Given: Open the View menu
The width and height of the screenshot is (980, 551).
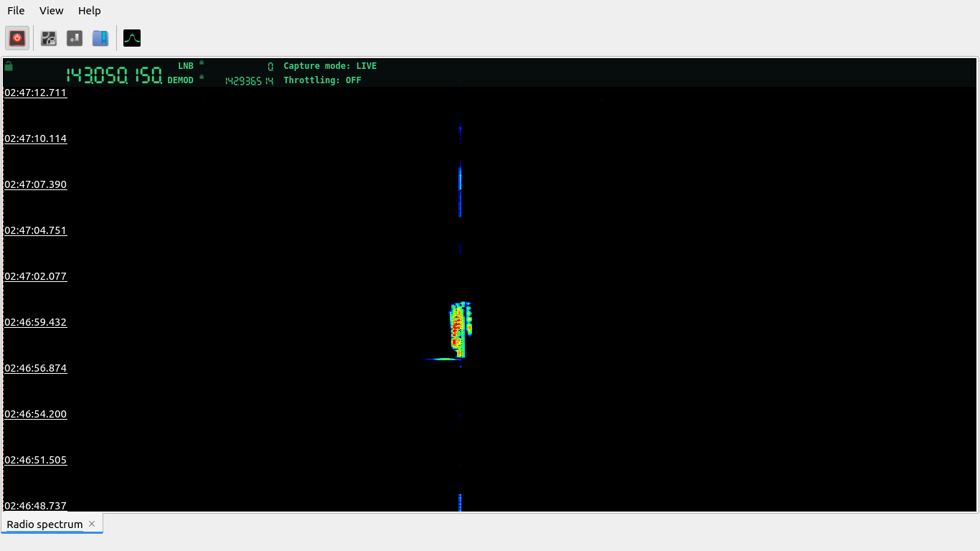Looking at the screenshot, I should coord(52,11).
